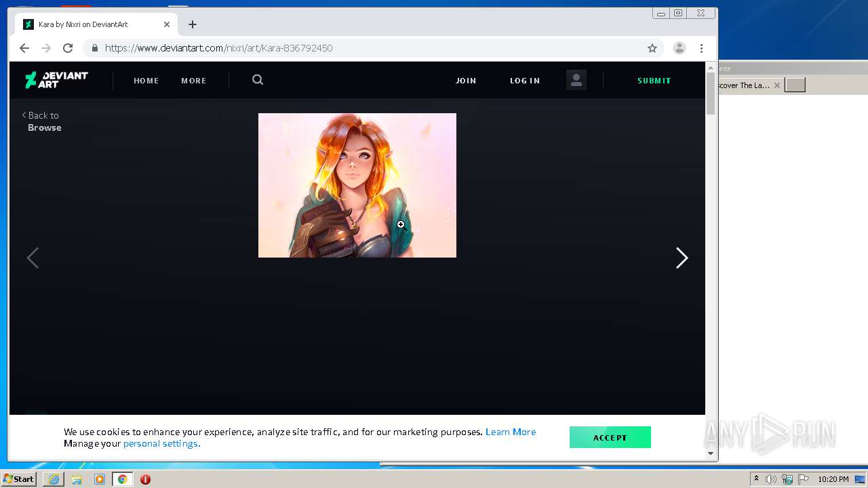Click the Start button
The image size is (868, 488).
point(19,479)
